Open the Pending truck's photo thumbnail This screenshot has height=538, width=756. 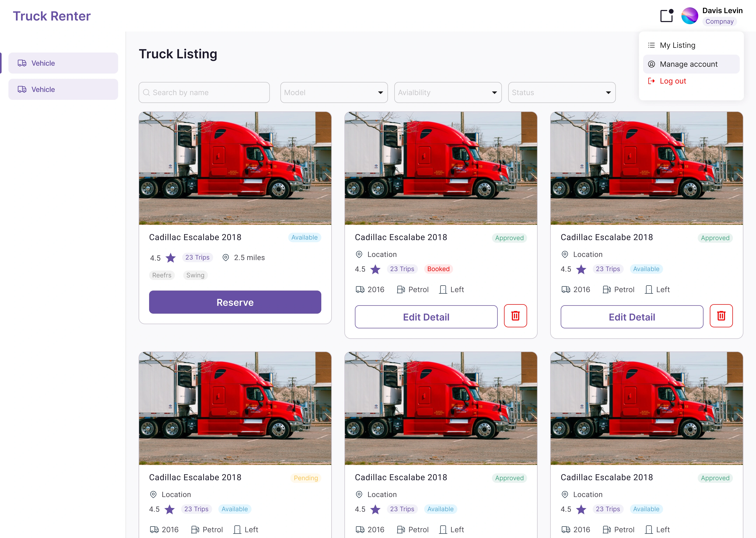(x=235, y=408)
